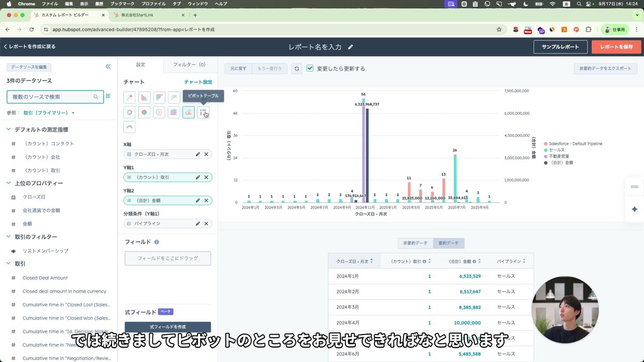Screen dimensions: 644x362
Task: Select the Pivot Table chart type
Action: coord(203,112)
